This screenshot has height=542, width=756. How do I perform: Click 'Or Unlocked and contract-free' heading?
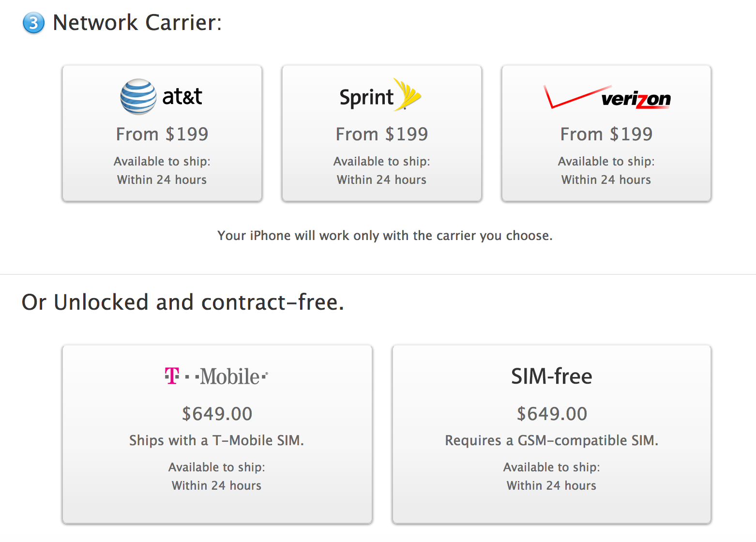click(x=183, y=302)
